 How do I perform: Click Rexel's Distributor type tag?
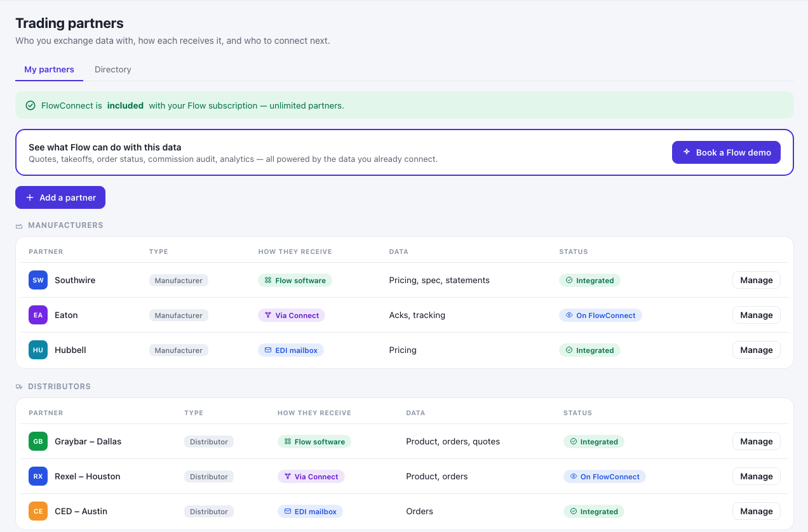tap(209, 476)
